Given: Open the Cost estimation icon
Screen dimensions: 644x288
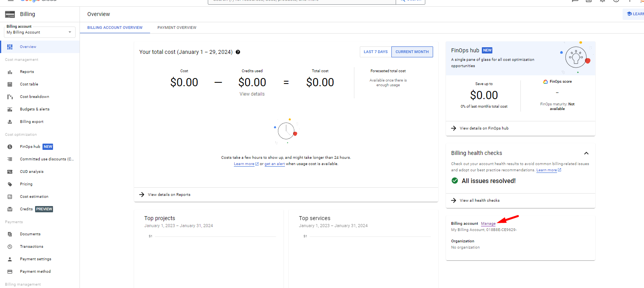Looking at the screenshot, I should (10, 197).
